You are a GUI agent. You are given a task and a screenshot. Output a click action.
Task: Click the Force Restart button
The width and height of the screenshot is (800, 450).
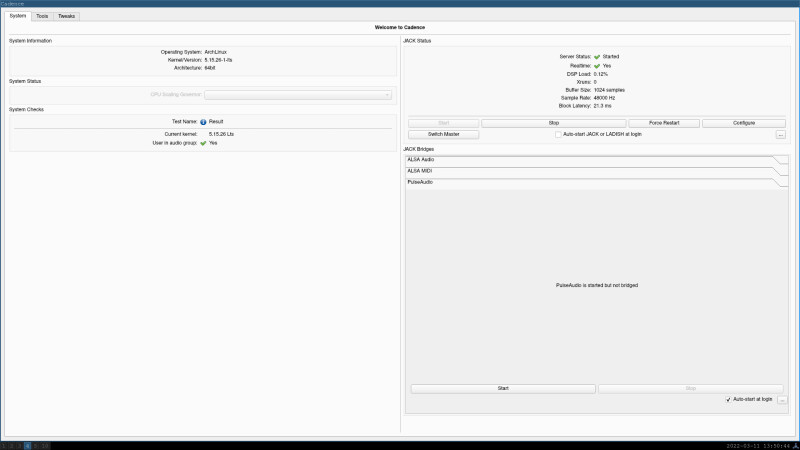pos(664,123)
